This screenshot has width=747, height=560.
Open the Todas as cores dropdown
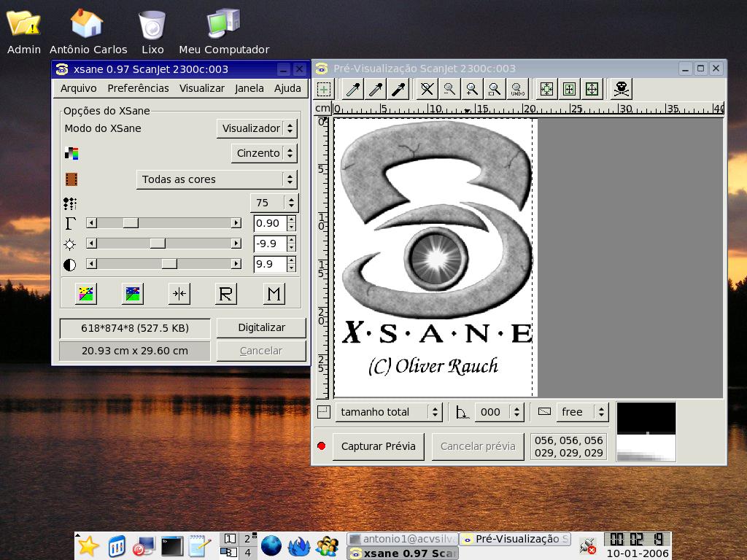click(x=217, y=179)
